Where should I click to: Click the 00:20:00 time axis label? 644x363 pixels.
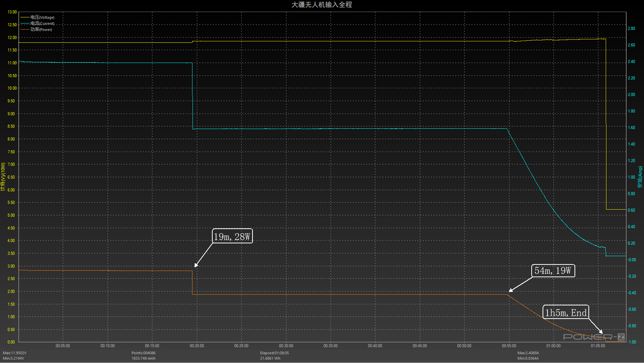tap(197, 346)
